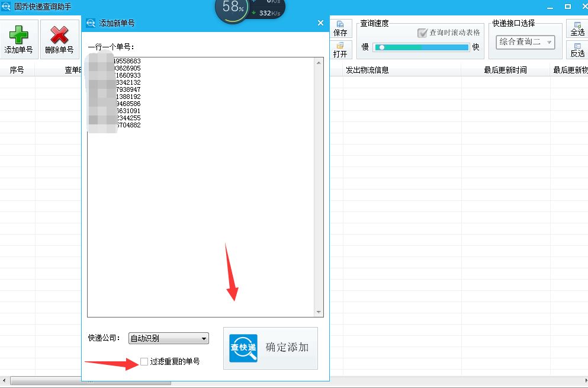Select the green 添加单号 plus icon
This screenshot has width=588, height=388.
tap(18, 34)
